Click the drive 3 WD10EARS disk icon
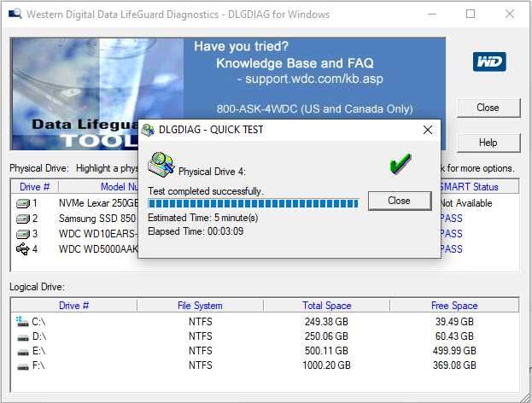Screen dimensions: 532x403 coord(23,234)
